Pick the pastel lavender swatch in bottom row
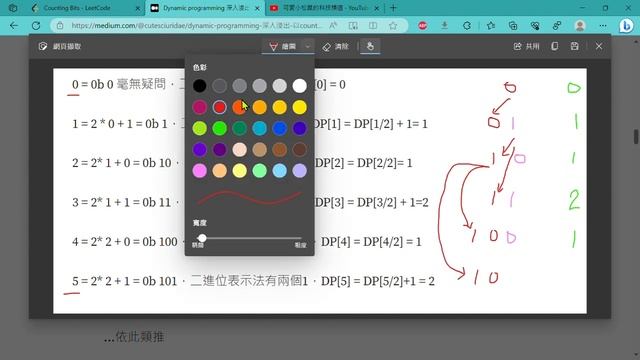 [x=300, y=171]
